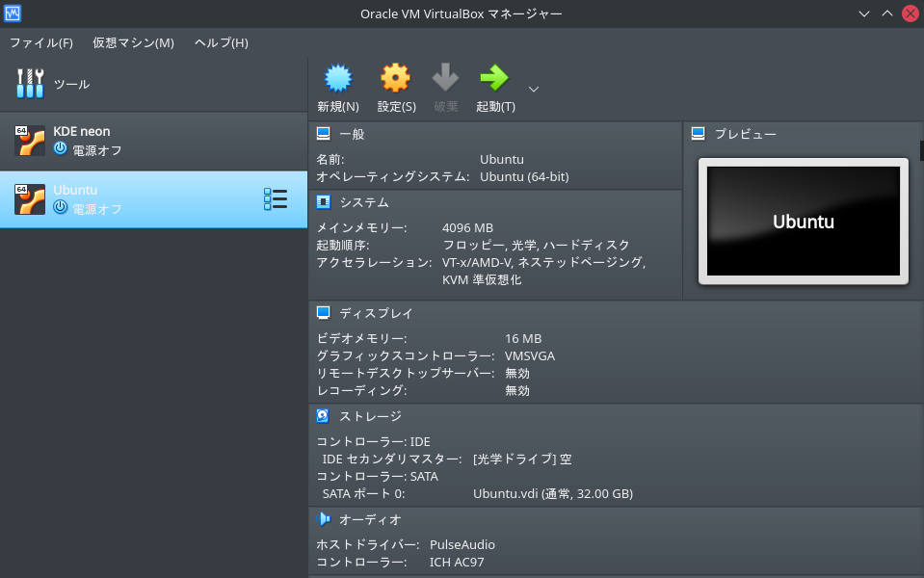Click the window title bar keep-below chevron
Screen dimensions: 924x578
864,13
